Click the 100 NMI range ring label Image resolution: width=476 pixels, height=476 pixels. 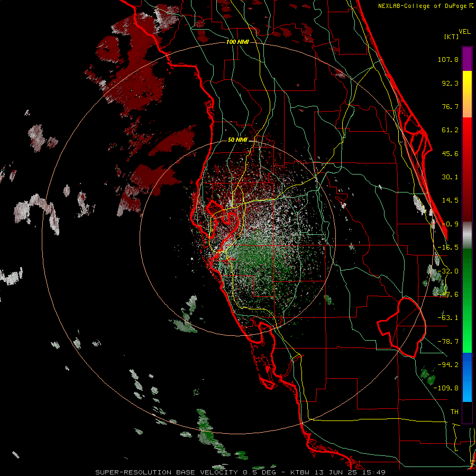(237, 42)
